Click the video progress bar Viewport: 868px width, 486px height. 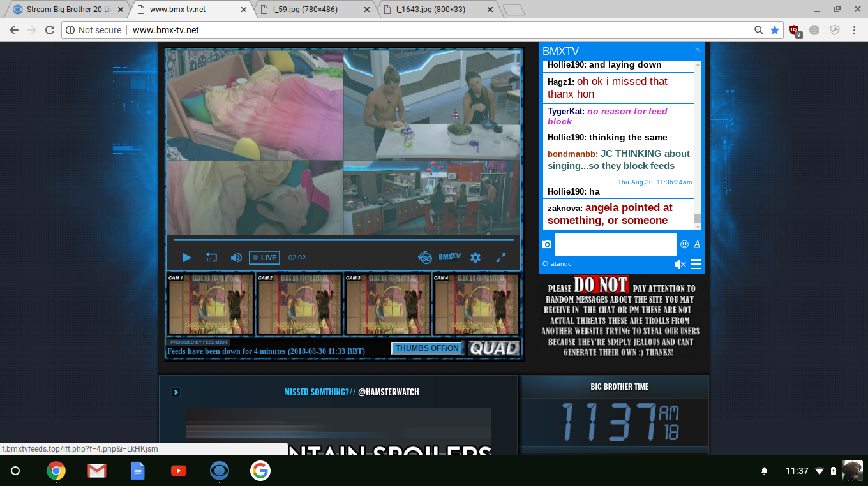click(x=343, y=240)
